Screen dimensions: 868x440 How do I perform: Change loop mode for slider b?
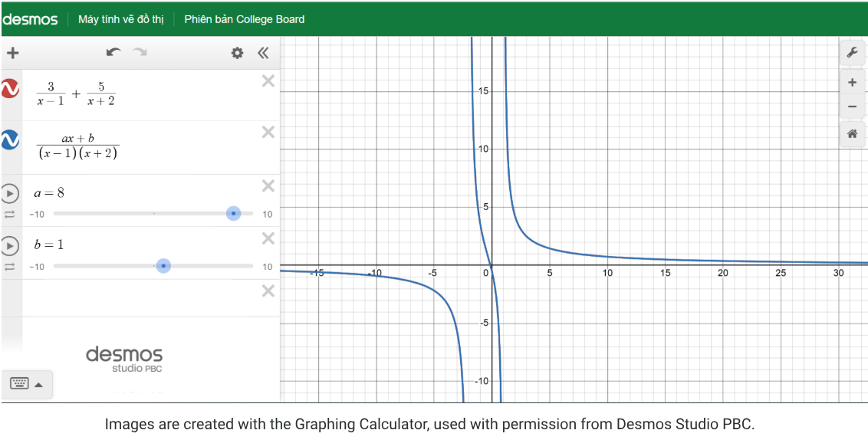[9, 267]
